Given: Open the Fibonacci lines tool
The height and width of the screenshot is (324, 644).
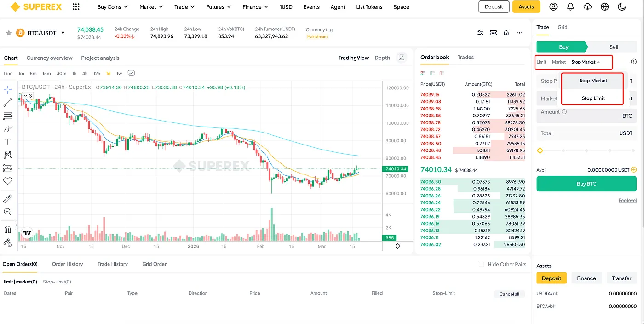Looking at the screenshot, I should 7,116.
